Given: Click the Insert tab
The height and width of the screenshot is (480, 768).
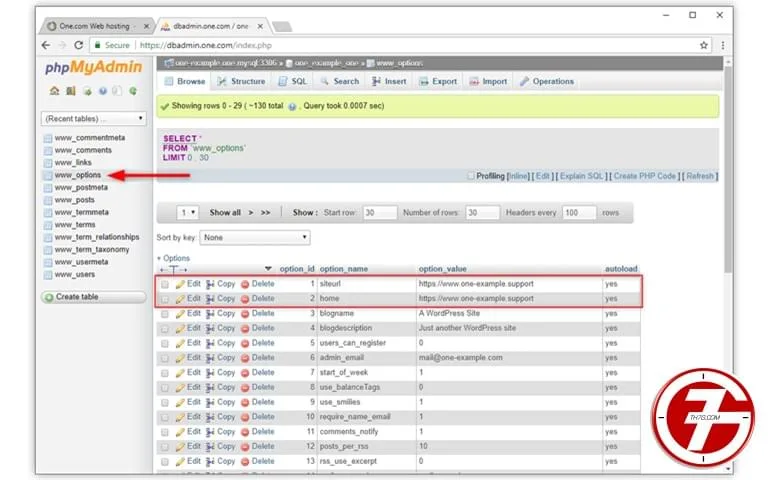Looking at the screenshot, I should click(x=389, y=81).
